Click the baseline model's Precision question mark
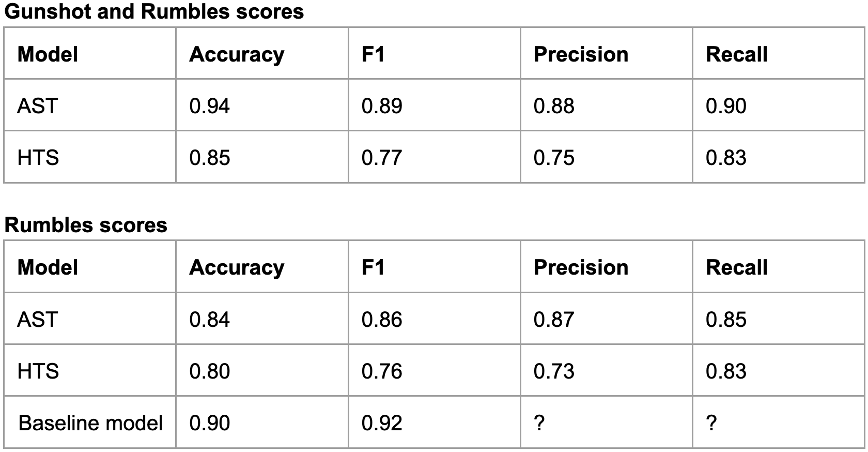Screen dimensions: 868x452 point(539,423)
